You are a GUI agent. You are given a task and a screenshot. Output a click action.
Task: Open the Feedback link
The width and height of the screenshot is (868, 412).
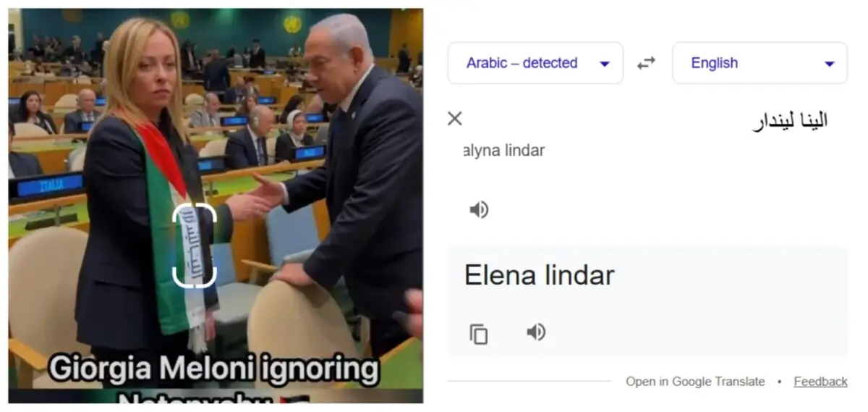click(x=820, y=382)
